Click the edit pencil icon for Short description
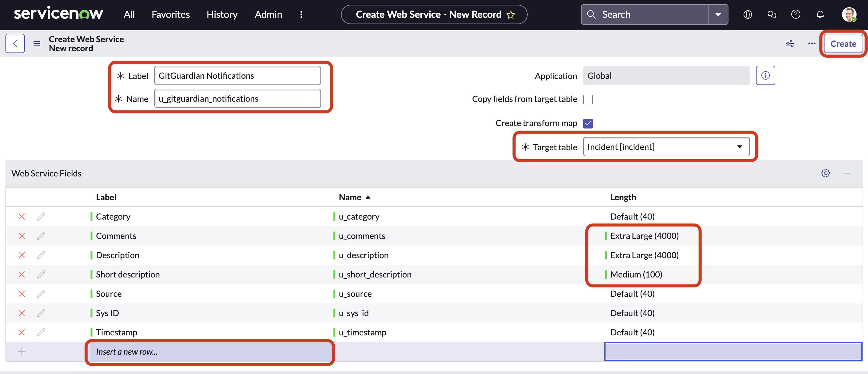The image size is (868, 374). 41,274
